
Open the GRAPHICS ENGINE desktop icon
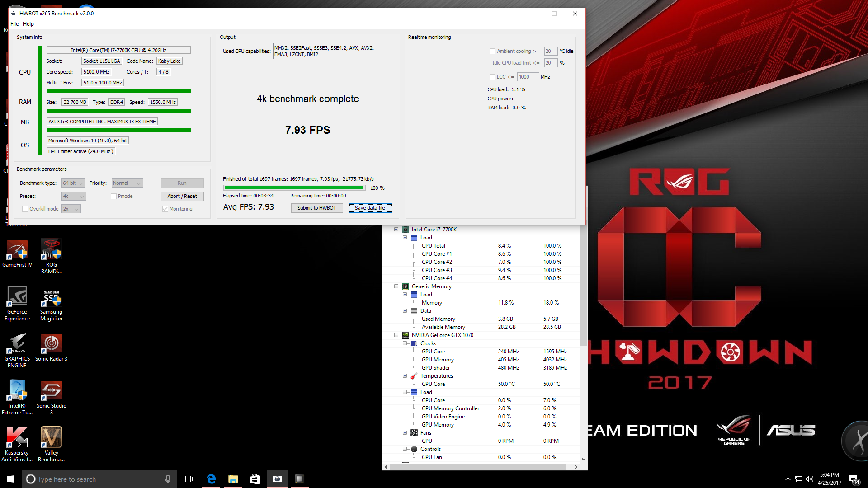(17, 351)
